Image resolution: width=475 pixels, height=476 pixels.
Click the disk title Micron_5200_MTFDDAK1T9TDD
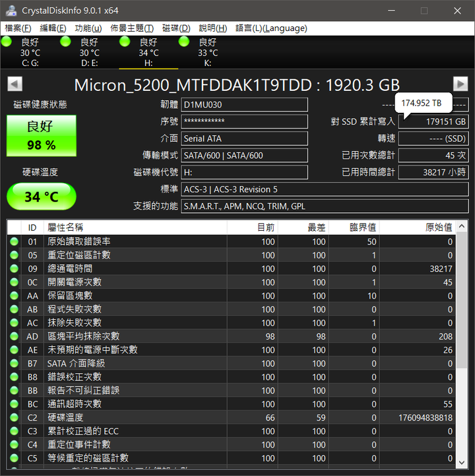193,85
